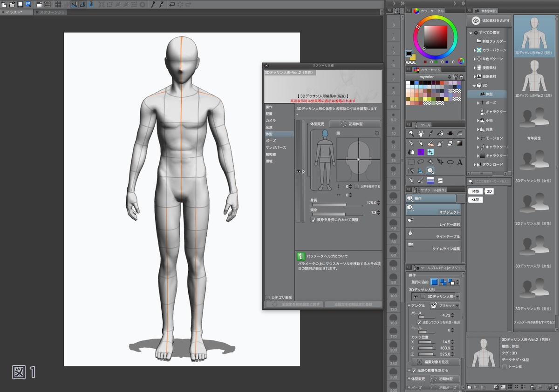Select the Lasso selection tool
This screenshot has height=392, width=559.
(x=421, y=162)
